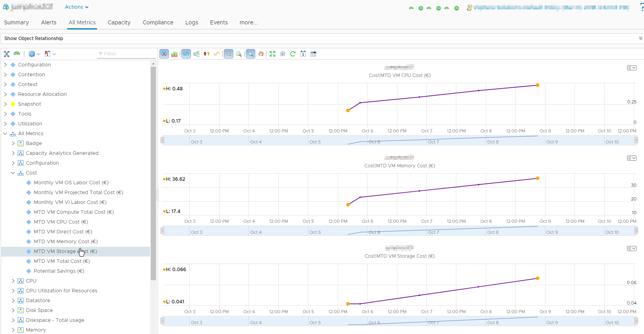The image size is (644, 334).
Task: Open the date controls calendar icon
Action: (303, 54)
